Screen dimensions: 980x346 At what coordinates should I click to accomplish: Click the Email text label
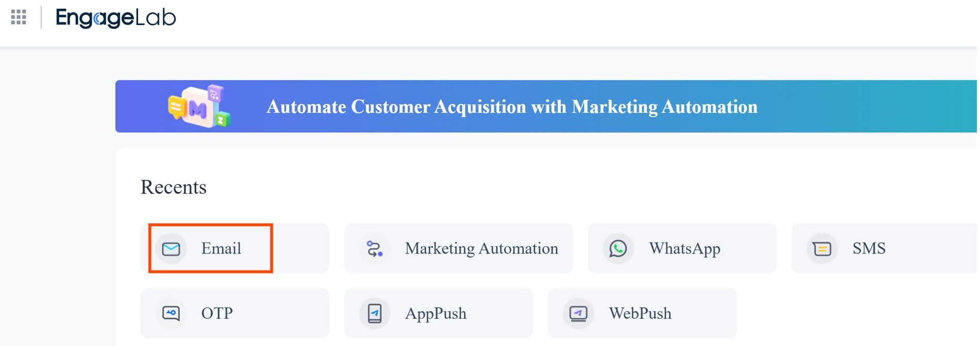(221, 248)
